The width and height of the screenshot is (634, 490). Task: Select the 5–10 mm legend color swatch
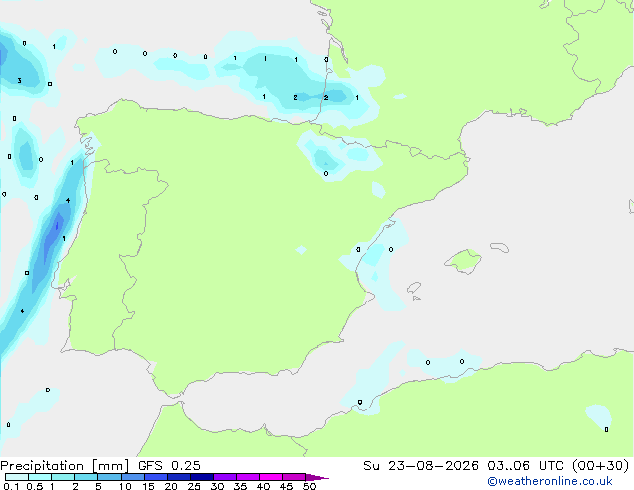click(109, 477)
